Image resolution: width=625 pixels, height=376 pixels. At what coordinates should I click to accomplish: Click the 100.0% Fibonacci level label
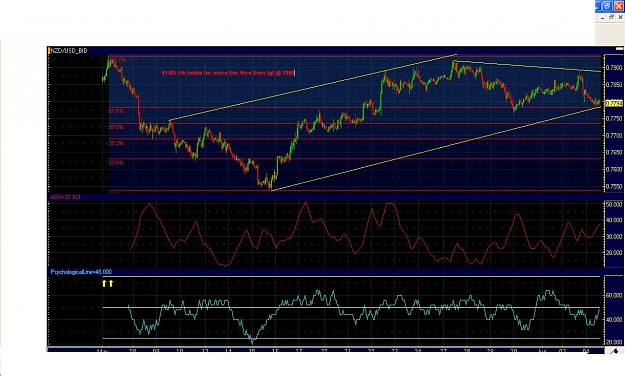tap(118, 60)
